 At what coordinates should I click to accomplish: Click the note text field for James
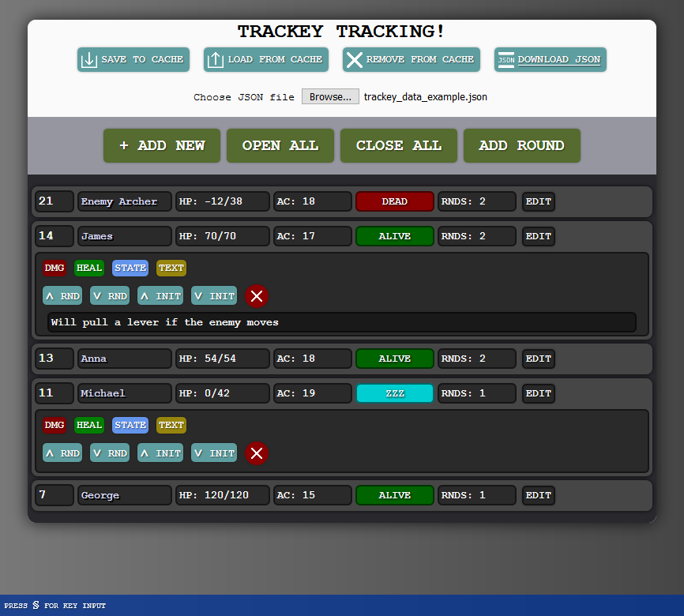[x=341, y=322]
